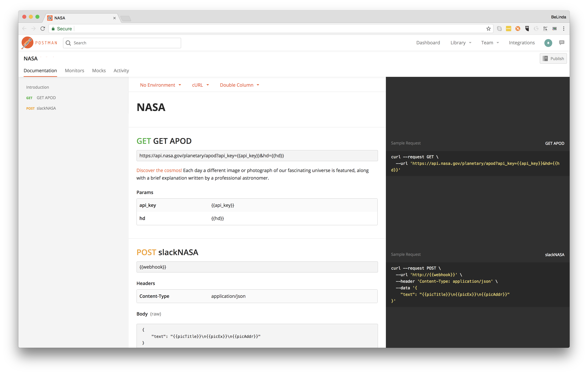Click the curl GET sample code block

click(478, 163)
